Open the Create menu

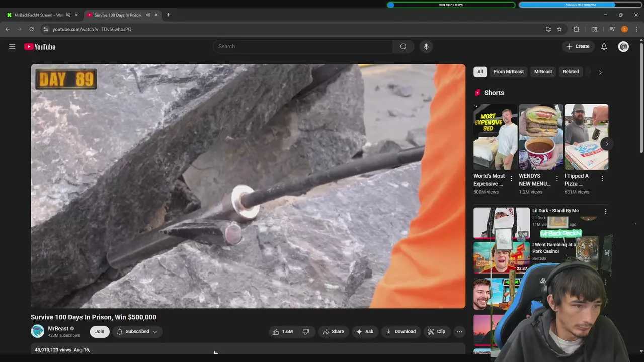point(578,46)
